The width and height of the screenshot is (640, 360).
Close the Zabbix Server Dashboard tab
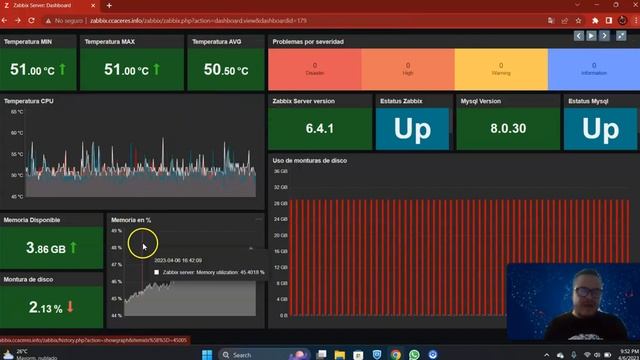pos(93,6)
